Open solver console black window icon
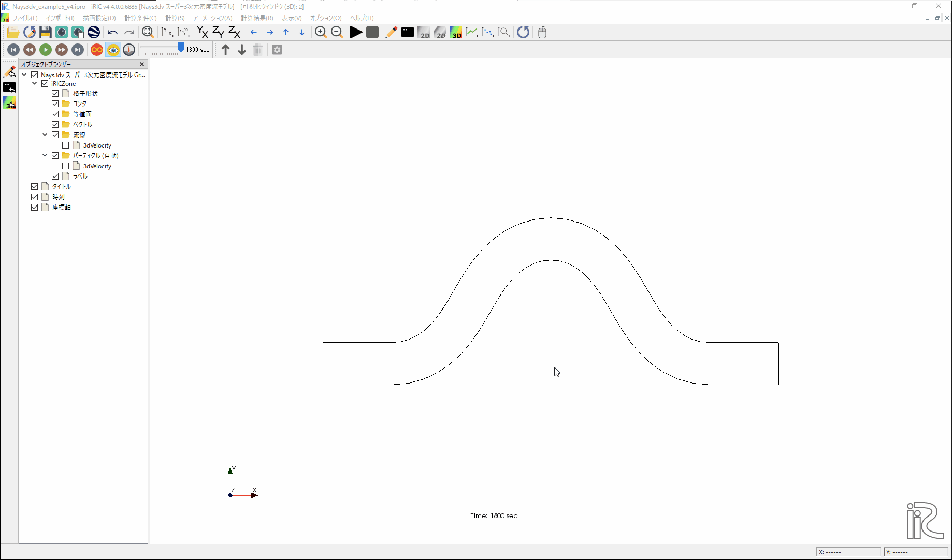The height and width of the screenshot is (560, 952). pyautogui.click(x=408, y=32)
